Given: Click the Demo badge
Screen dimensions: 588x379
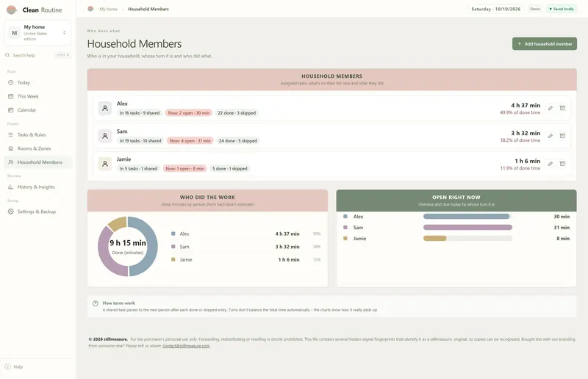Looking at the screenshot, I should click(535, 9).
